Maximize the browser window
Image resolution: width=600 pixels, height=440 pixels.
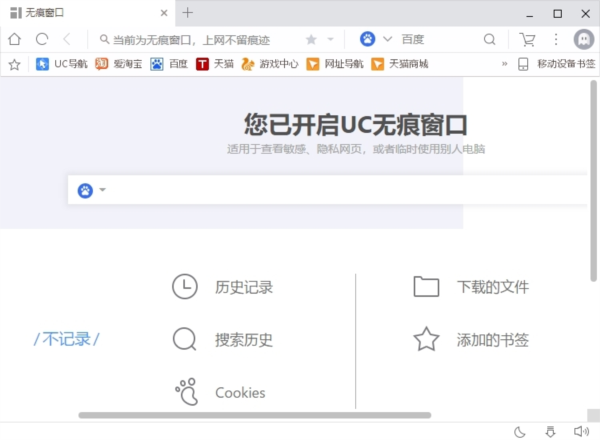558,14
